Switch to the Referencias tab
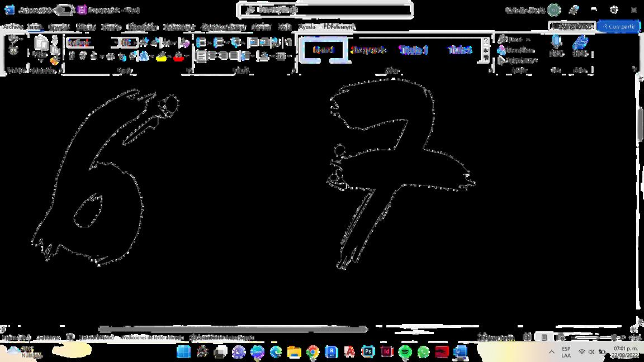The image size is (644, 362). point(179,27)
